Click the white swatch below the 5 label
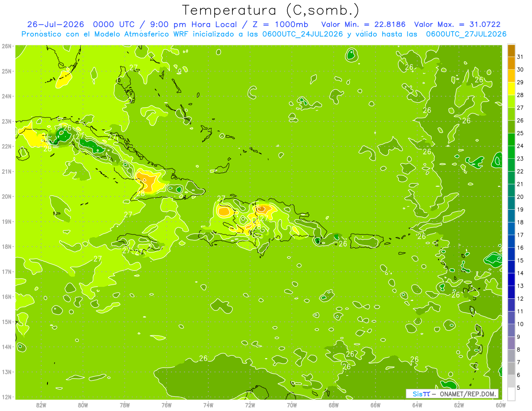532x411 pixels. pyautogui.click(x=511, y=393)
